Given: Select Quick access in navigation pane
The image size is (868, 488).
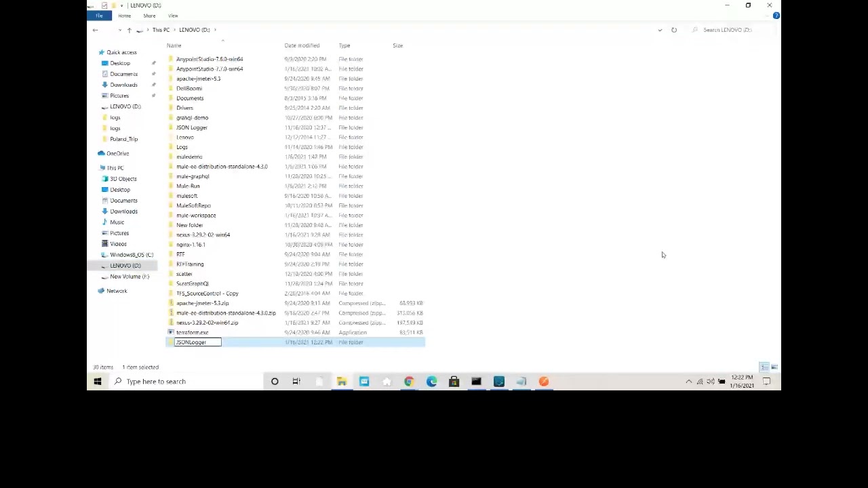Looking at the screenshot, I should [121, 52].
